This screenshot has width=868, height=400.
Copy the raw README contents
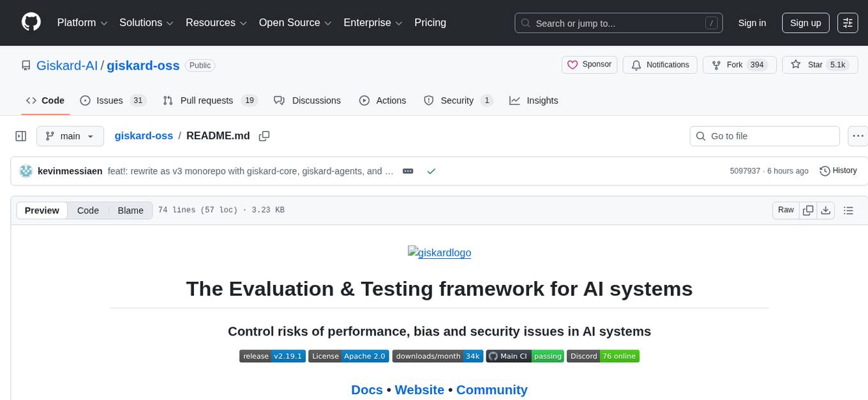pos(808,210)
